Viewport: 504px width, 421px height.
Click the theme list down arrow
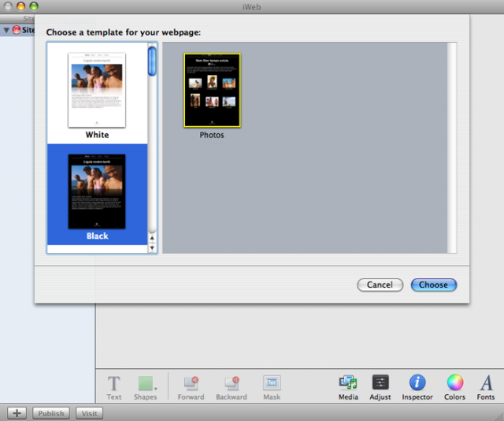[x=152, y=248]
